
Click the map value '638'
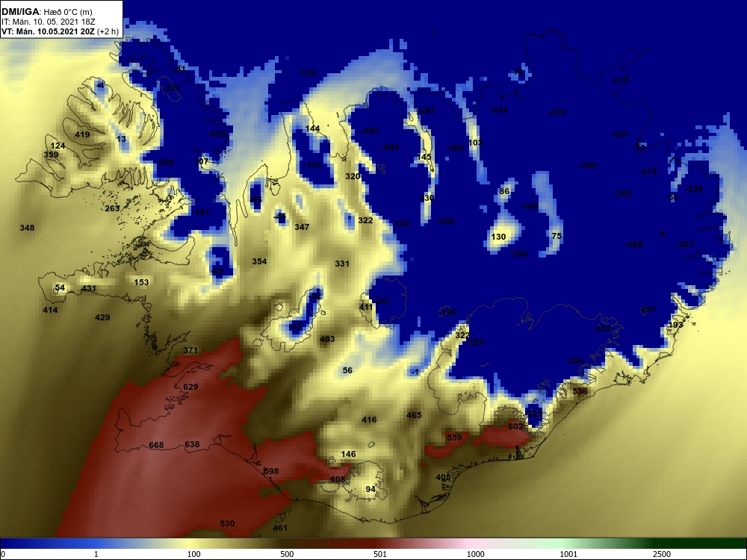[x=192, y=444]
